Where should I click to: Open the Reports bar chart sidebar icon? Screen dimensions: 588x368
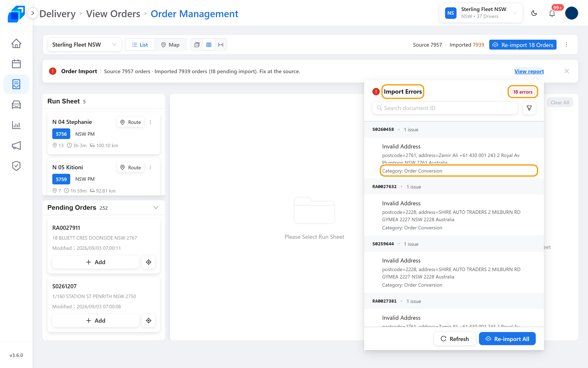[16, 125]
